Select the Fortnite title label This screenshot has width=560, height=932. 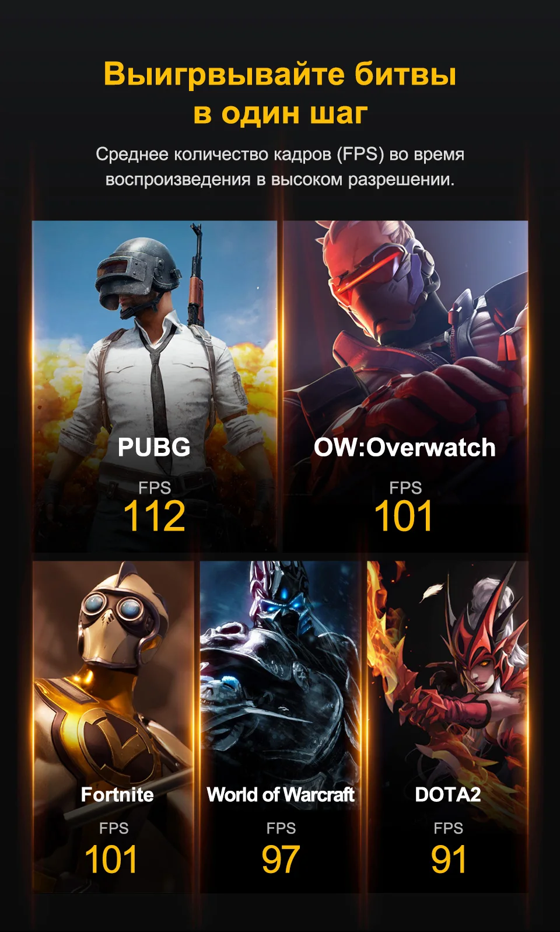tap(117, 794)
